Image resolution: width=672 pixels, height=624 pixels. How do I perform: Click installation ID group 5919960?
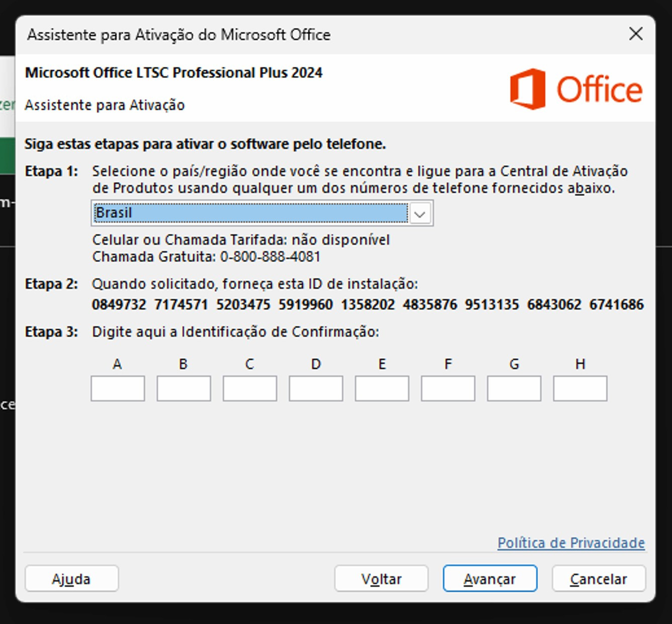[306, 304]
